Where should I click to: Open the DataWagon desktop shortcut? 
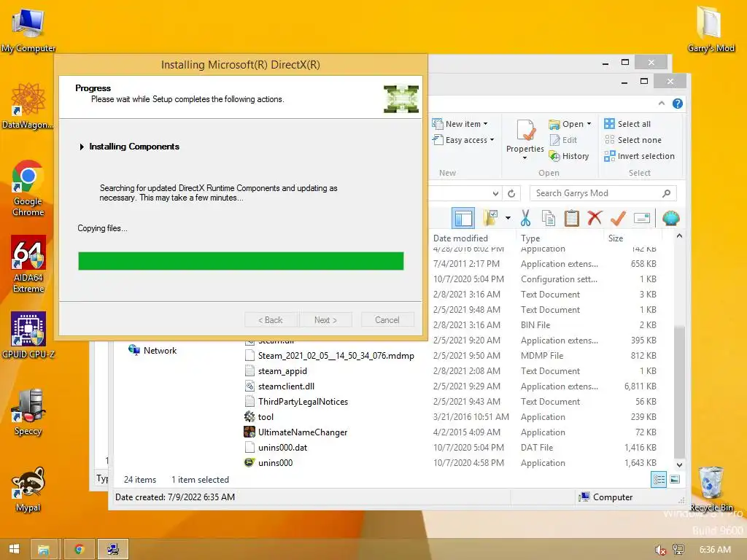click(28, 106)
